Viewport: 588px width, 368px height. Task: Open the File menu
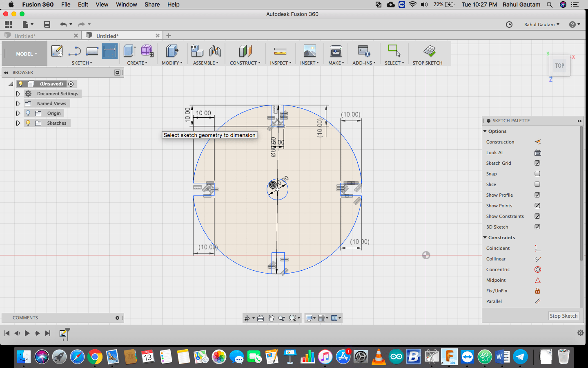coord(66,4)
